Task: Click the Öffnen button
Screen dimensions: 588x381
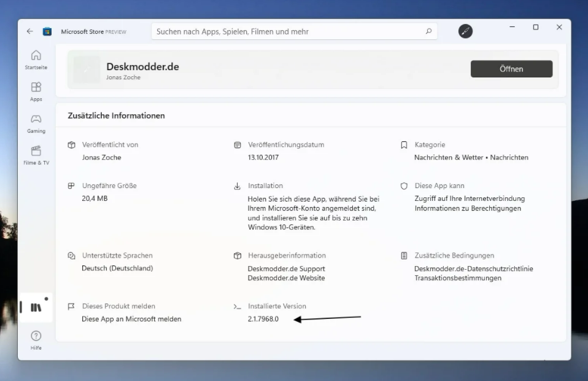Action: pyautogui.click(x=511, y=69)
